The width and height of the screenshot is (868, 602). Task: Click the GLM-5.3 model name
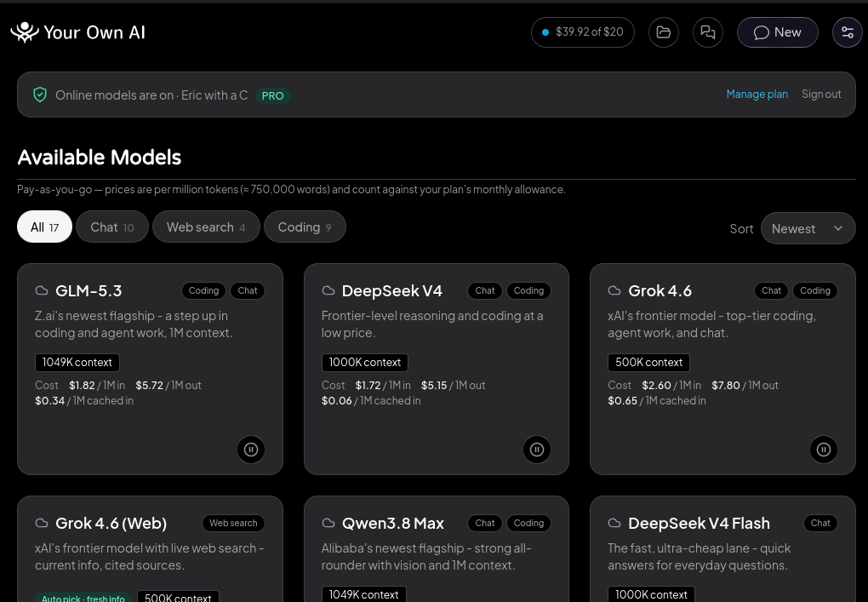(x=89, y=290)
